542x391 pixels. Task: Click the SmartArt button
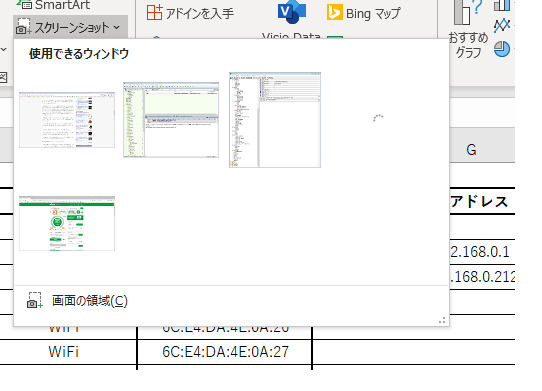point(53,5)
